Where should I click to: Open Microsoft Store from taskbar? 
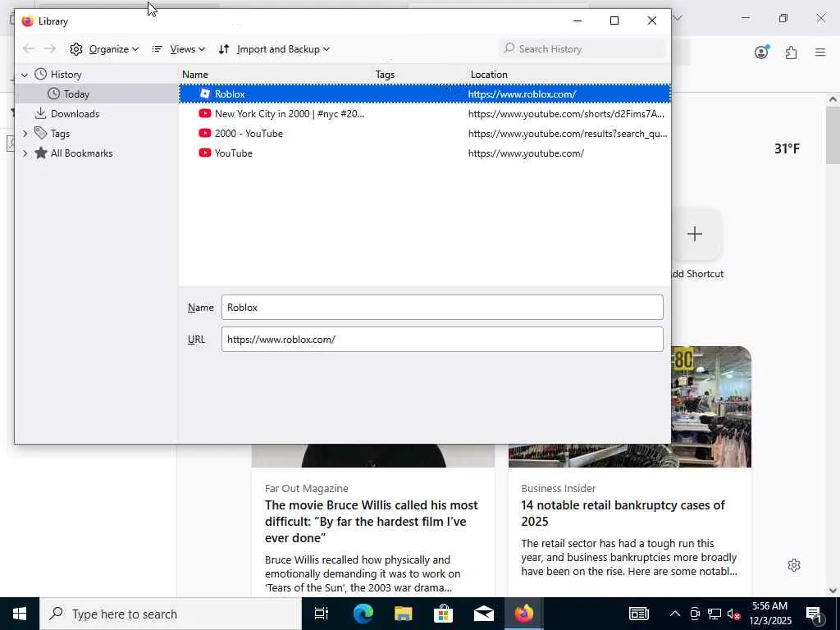click(x=443, y=614)
